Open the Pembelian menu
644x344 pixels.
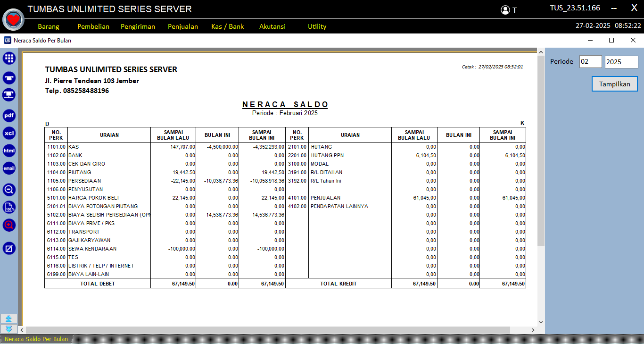(x=93, y=26)
